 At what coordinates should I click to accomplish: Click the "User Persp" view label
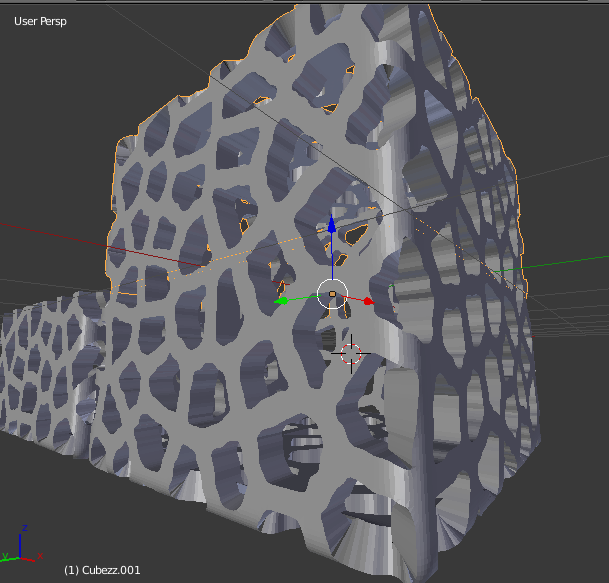pos(40,21)
